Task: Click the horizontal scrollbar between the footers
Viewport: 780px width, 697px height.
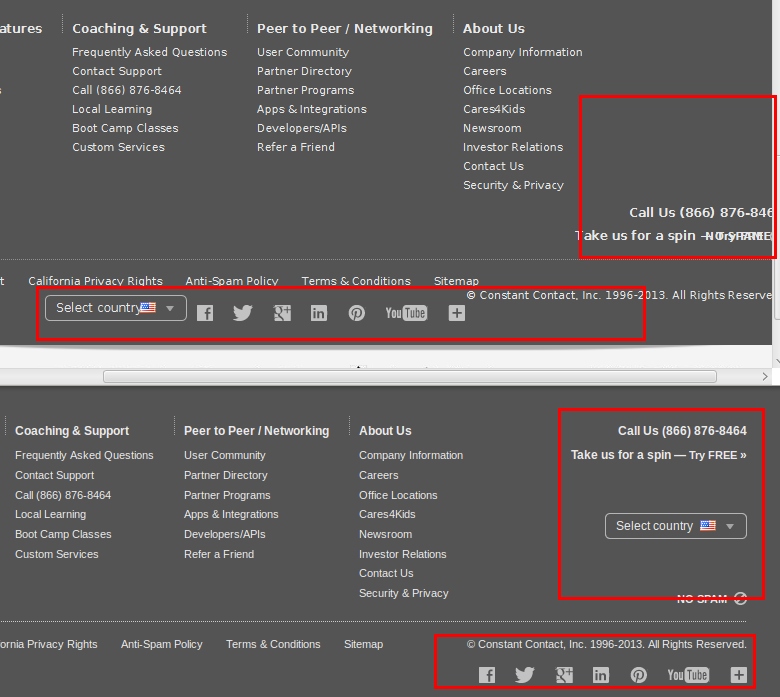Action: coord(410,376)
